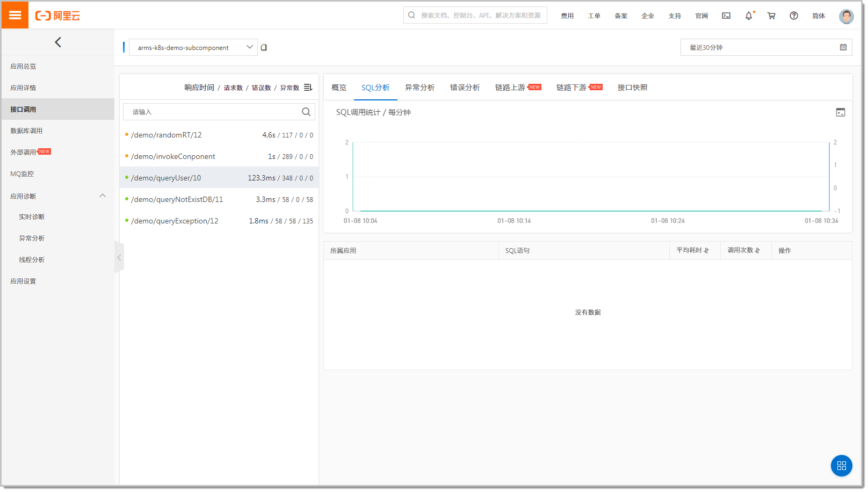Click the chart console icon in SQL panel
This screenshot has width=868, height=492.
[841, 112]
